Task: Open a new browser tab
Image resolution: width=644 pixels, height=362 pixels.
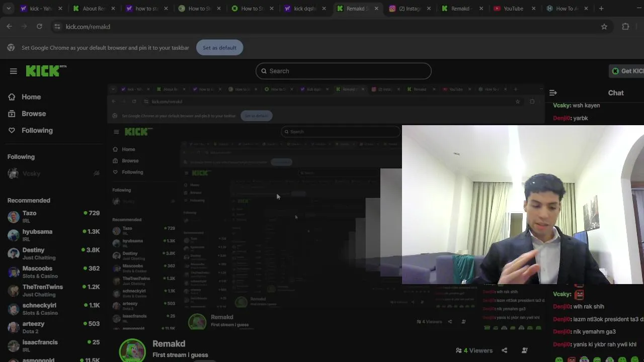Action: click(x=601, y=9)
